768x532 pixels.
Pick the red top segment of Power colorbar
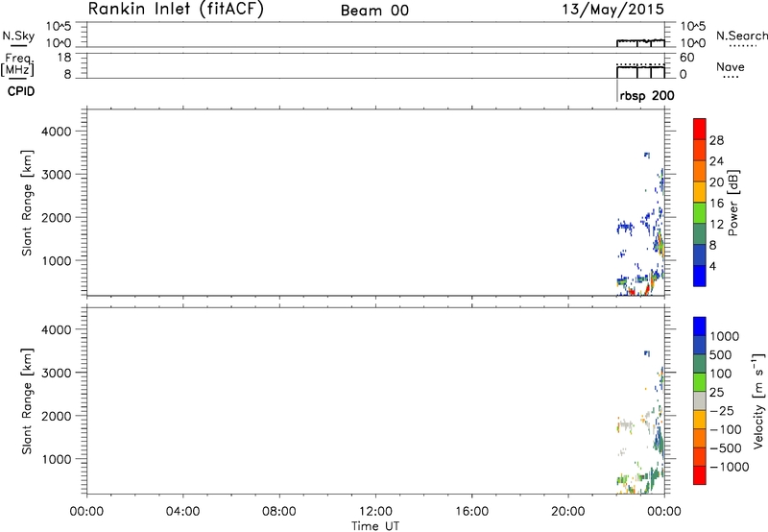700,129
